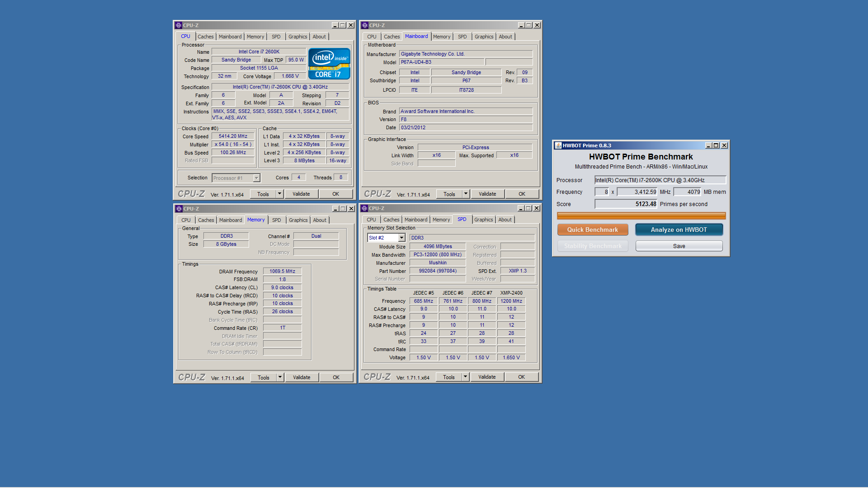The height and width of the screenshot is (488, 868).
Task: Expand Tools dropdown arrow in Mainboard window
Action: tap(466, 194)
